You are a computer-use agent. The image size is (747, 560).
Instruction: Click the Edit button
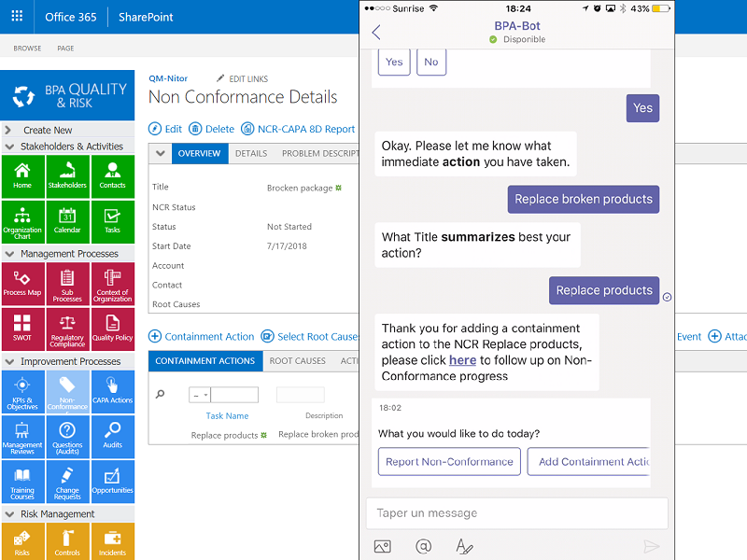(x=165, y=129)
